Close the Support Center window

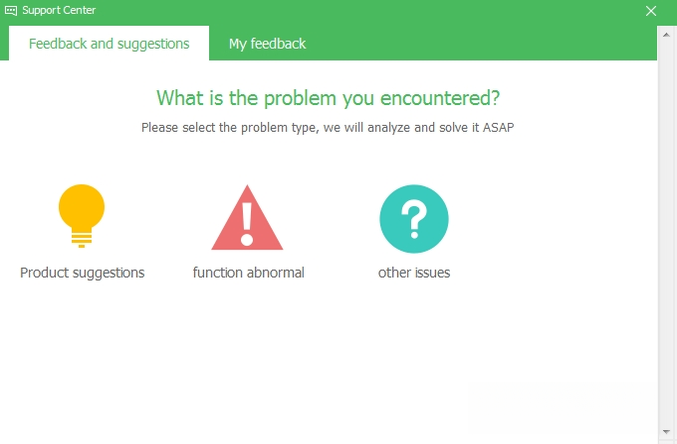point(651,11)
